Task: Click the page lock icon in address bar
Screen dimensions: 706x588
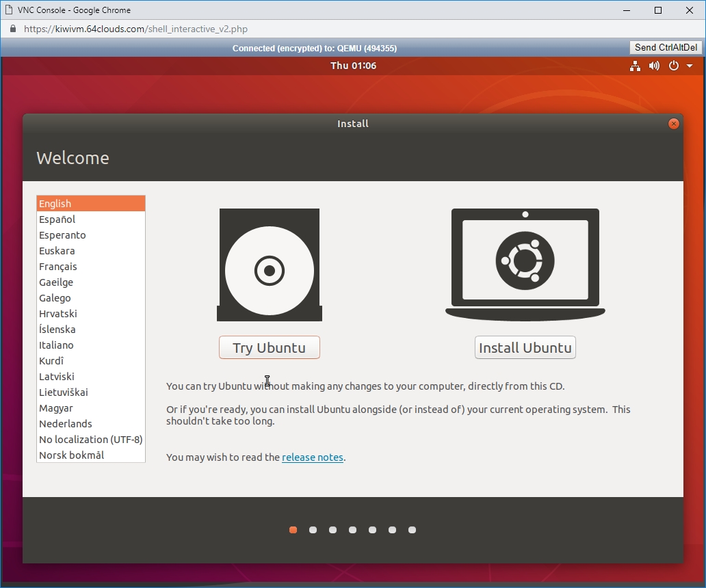Action: [x=12, y=29]
